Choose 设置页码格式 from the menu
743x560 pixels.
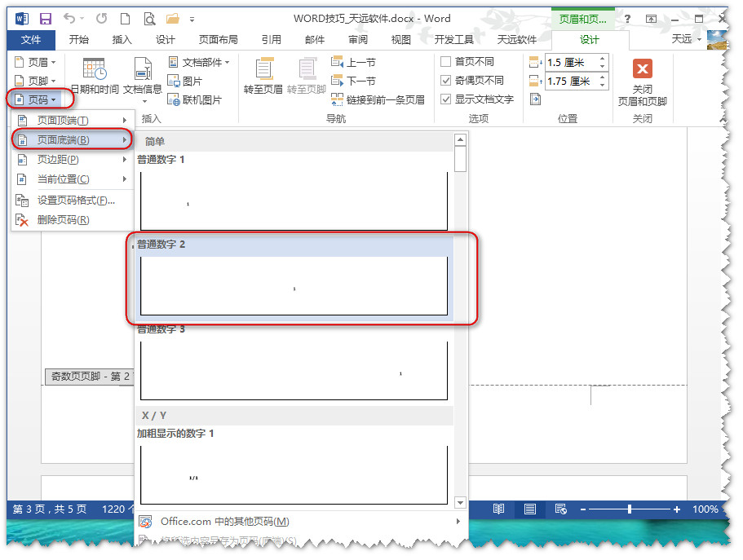point(75,201)
